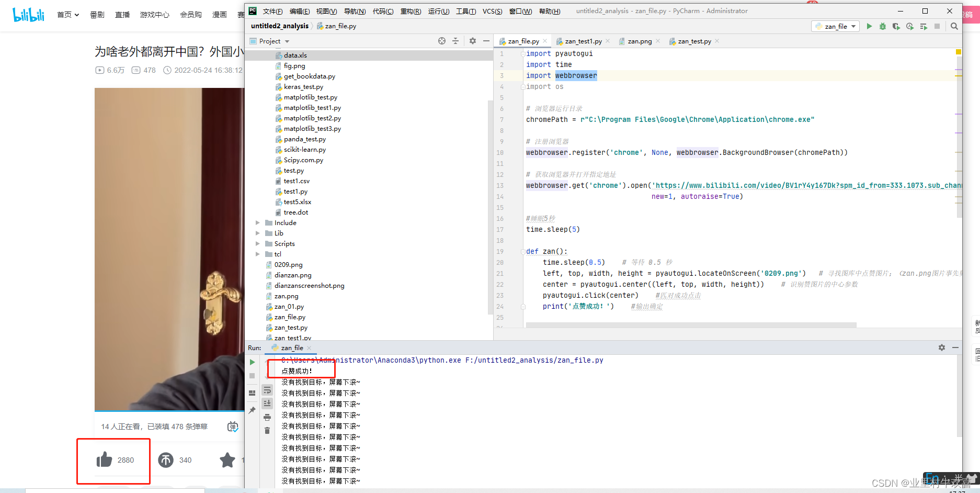The width and height of the screenshot is (980, 493).
Task: Like the bilibili video (2880 thumbs-up)
Action: [x=105, y=460]
